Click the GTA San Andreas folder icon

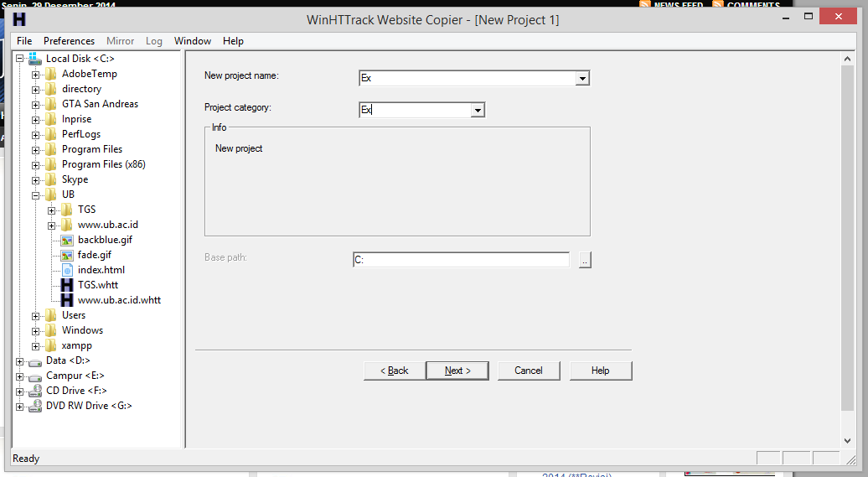coord(51,104)
